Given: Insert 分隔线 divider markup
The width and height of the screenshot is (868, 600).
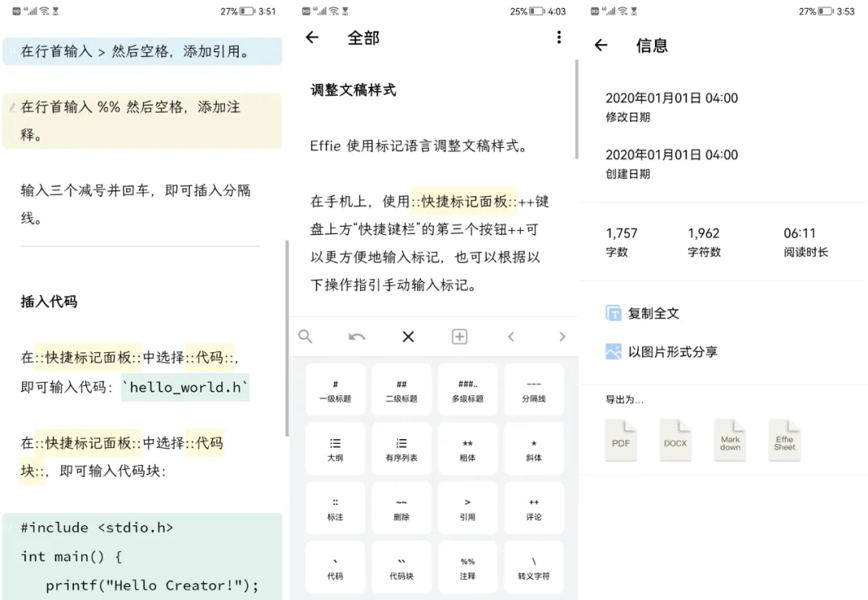Looking at the screenshot, I should click(534, 390).
